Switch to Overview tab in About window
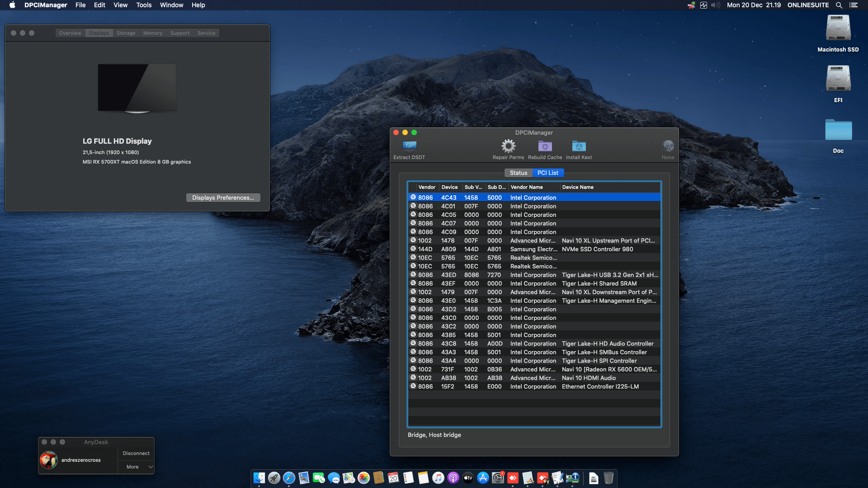Viewport: 868px width, 488px height. click(x=70, y=33)
